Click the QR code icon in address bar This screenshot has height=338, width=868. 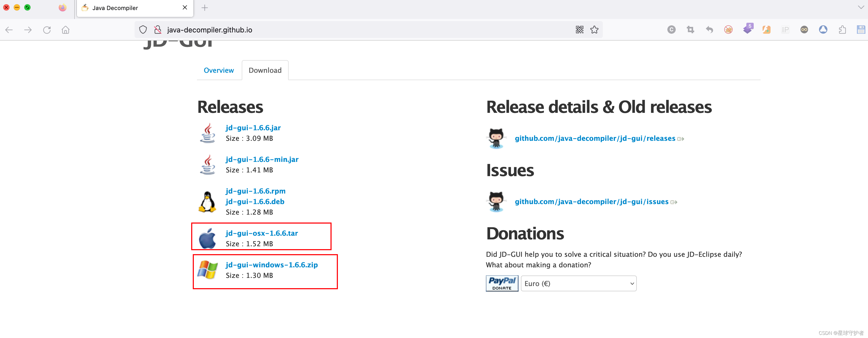click(x=579, y=30)
